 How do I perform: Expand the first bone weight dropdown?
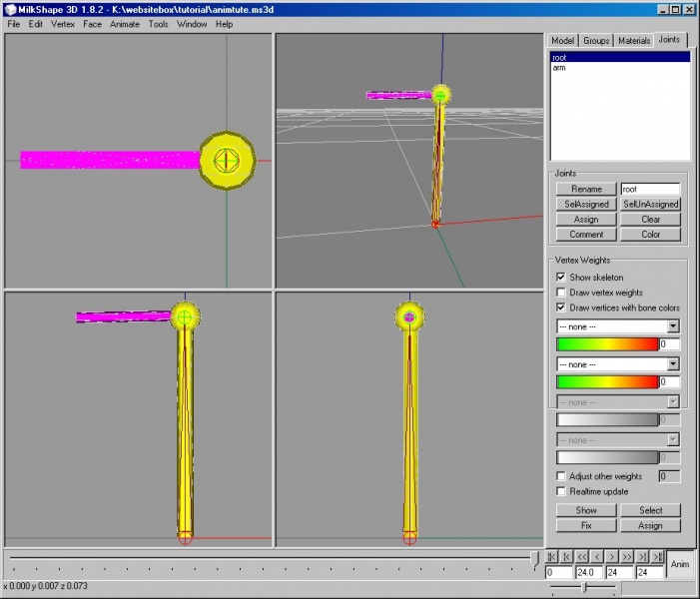(673, 326)
